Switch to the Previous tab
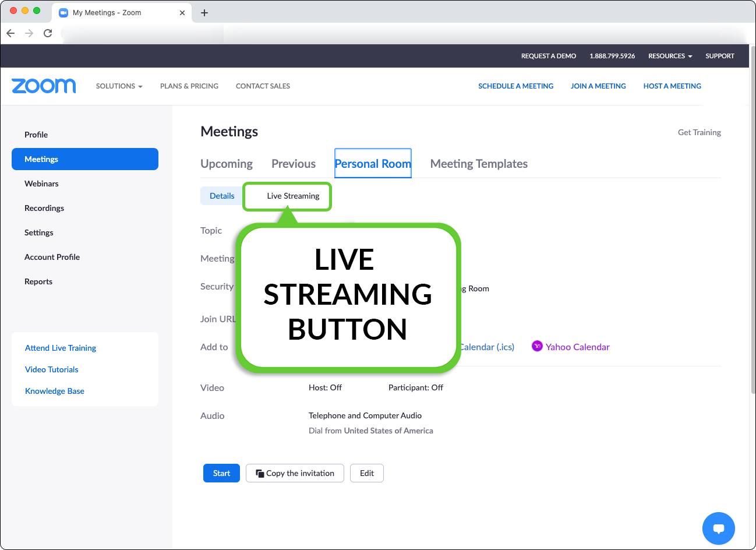This screenshot has width=756, height=550. (294, 164)
